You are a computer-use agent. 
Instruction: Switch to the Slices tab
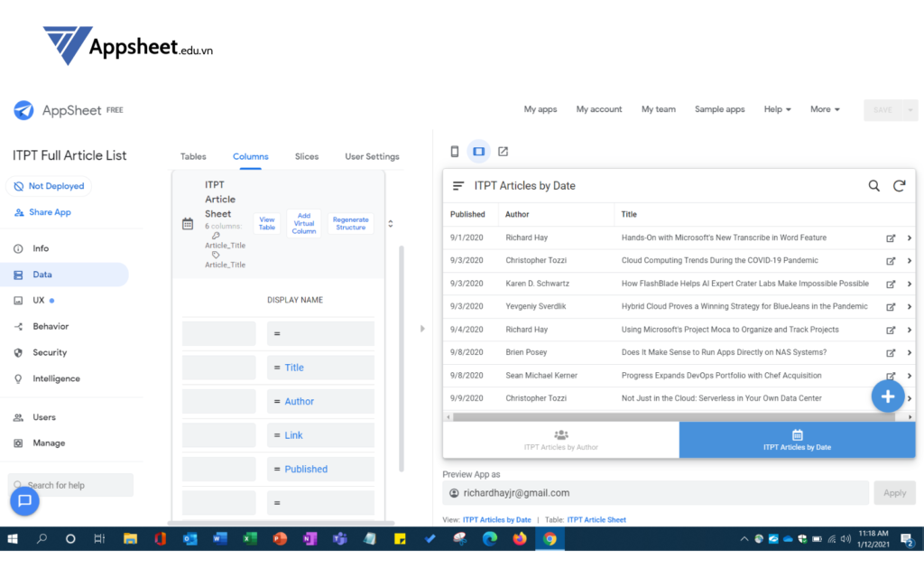(x=307, y=156)
